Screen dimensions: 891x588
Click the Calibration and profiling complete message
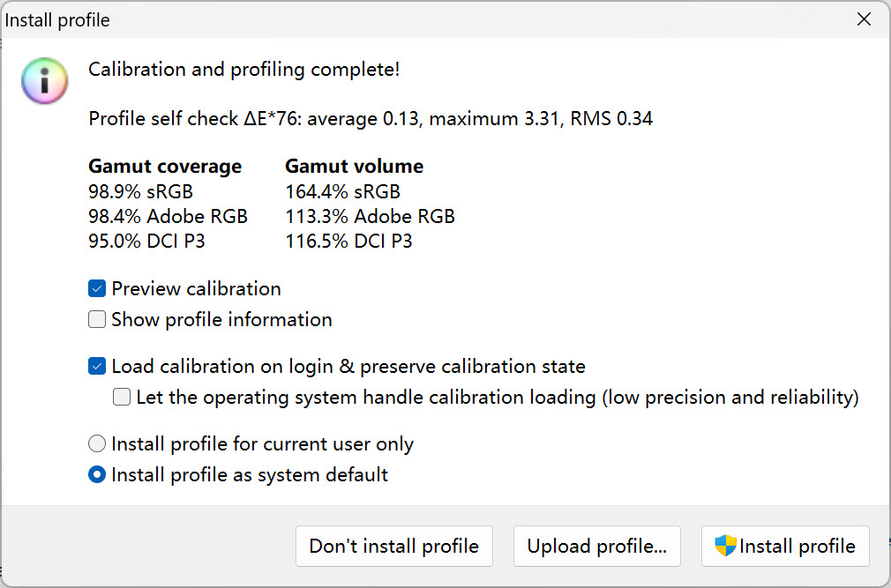(x=244, y=69)
